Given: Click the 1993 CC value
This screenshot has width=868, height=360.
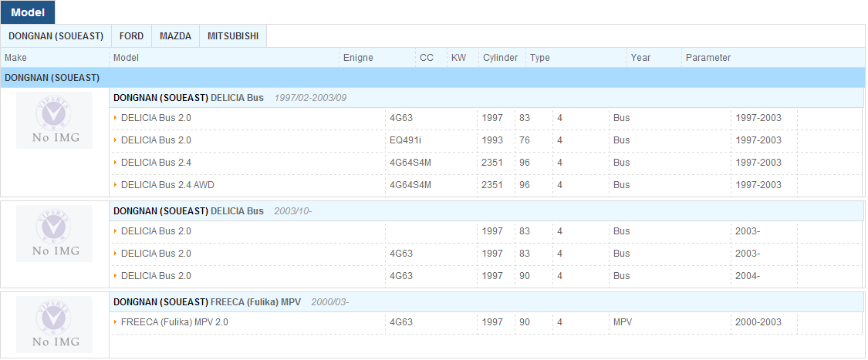Looking at the screenshot, I should [x=492, y=140].
